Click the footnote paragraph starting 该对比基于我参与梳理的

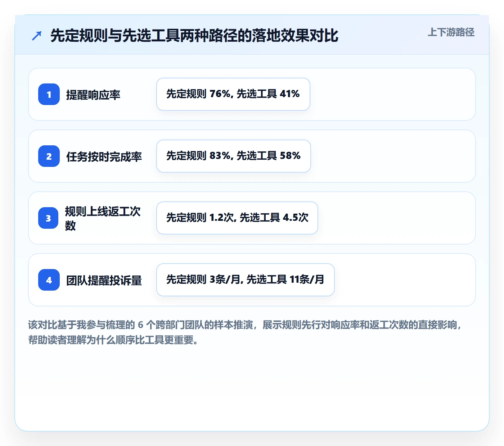245,332
